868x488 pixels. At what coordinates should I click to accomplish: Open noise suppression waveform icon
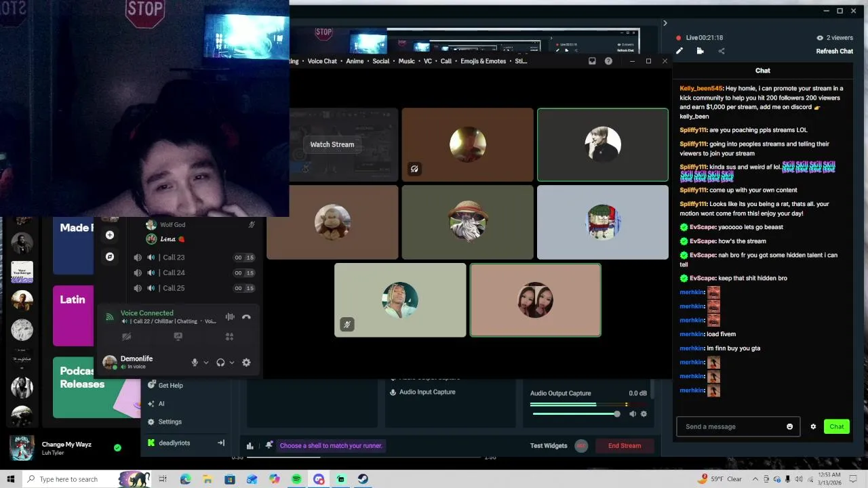[x=230, y=317]
